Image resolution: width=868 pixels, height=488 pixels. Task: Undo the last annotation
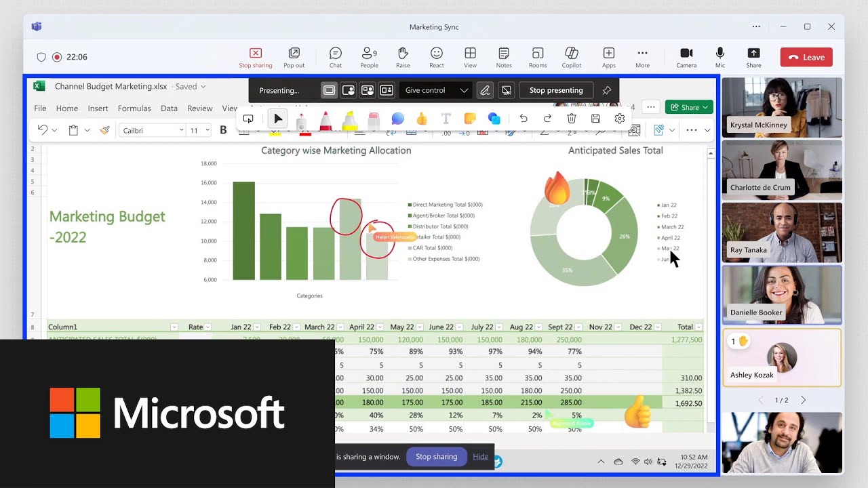coord(524,119)
